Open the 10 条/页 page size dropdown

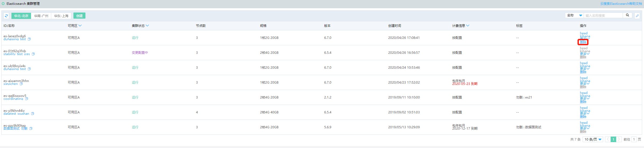593,139
